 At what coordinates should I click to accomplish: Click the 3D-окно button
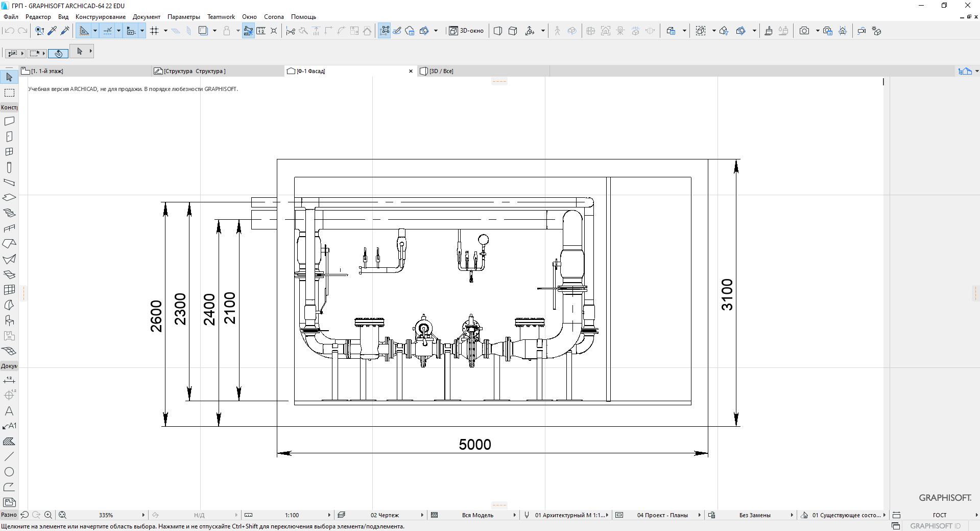pyautogui.click(x=466, y=31)
